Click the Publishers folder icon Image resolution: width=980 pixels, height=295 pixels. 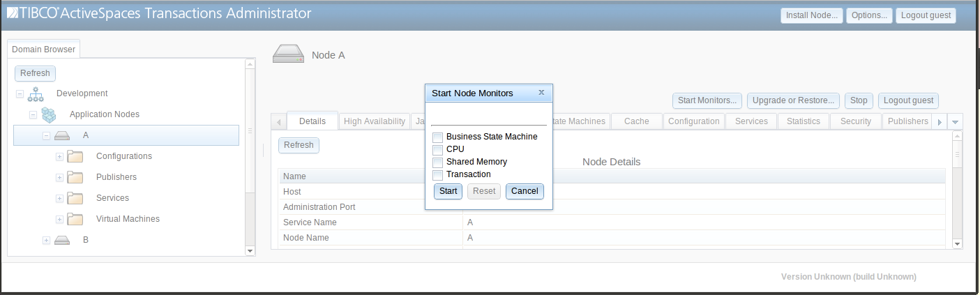pos(75,177)
